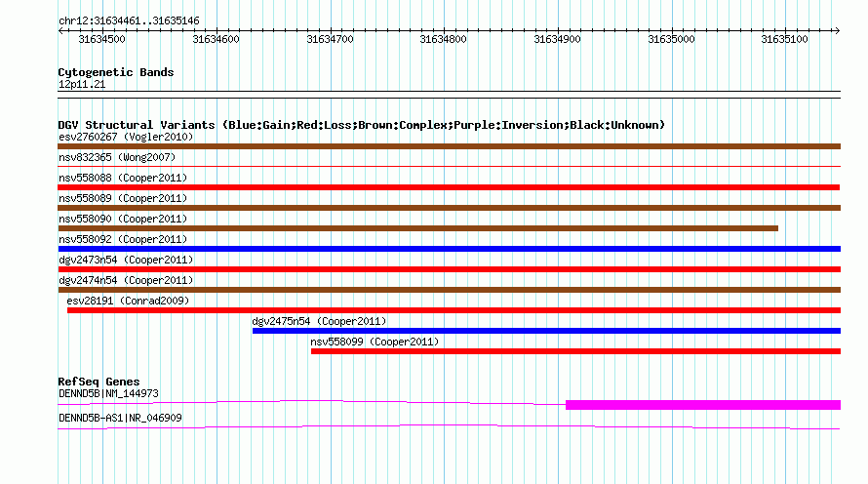The height and width of the screenshot is (484, 868).
Task: Click the red dgv2473n54 loss bar
Action: (x=449, y=269)
